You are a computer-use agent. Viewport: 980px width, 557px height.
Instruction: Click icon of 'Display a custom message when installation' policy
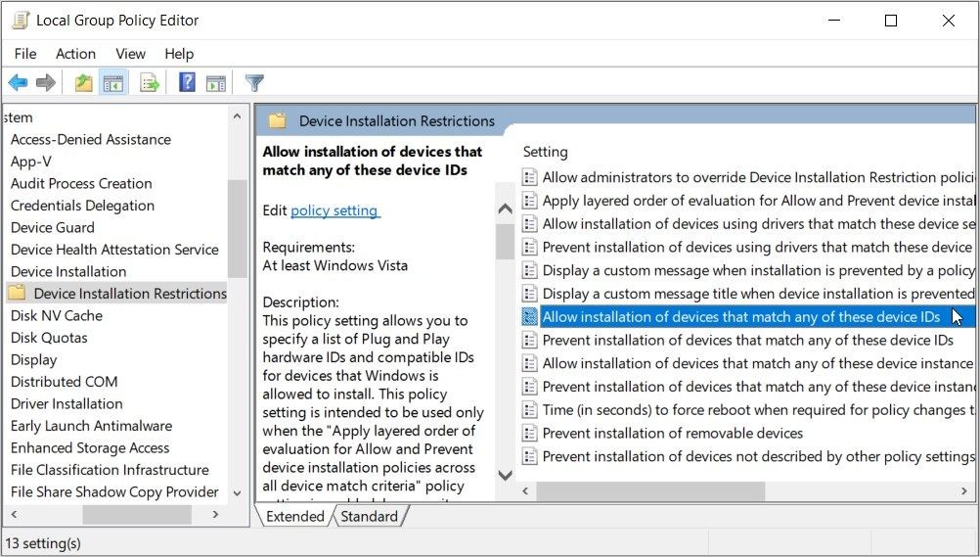point(529,270)
